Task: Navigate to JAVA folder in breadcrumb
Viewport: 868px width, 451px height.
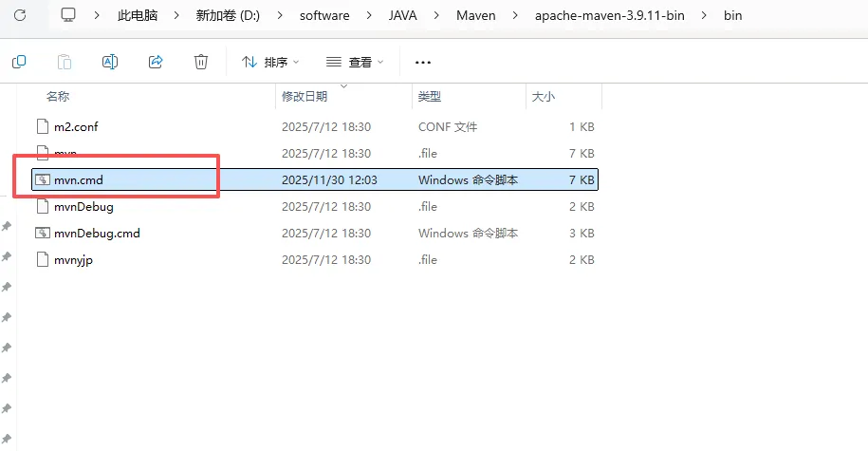Action: (402, 15)
